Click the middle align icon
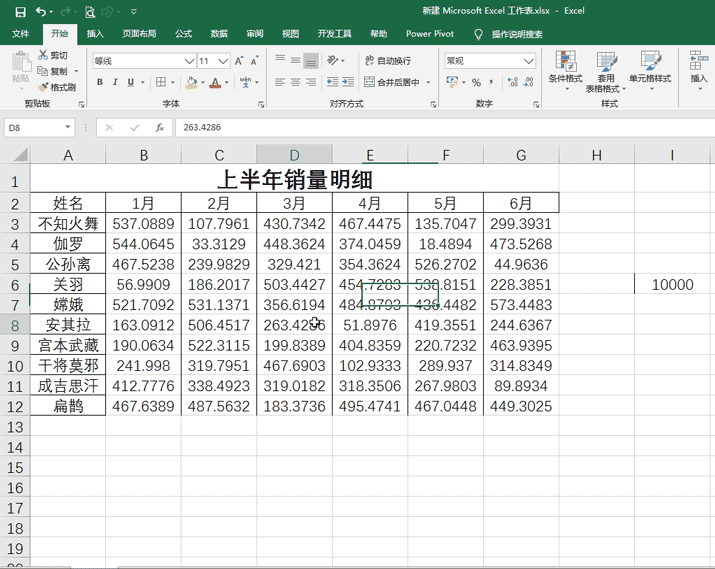Viewport: 715px width, 569px height. (x=295, y=60)
